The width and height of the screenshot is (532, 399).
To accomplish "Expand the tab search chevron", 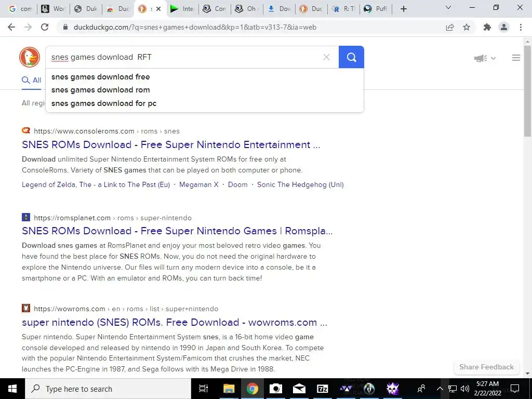I will pos(448,7).
